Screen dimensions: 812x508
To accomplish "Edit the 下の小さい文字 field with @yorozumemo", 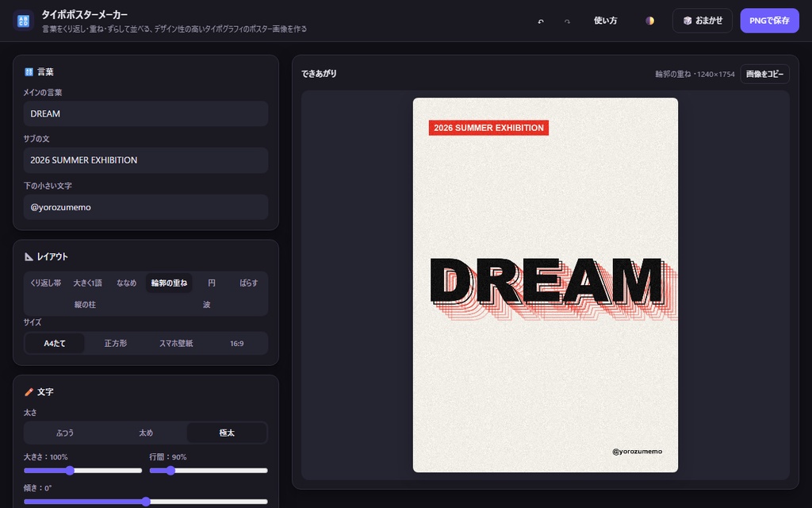I will point(146,207).
